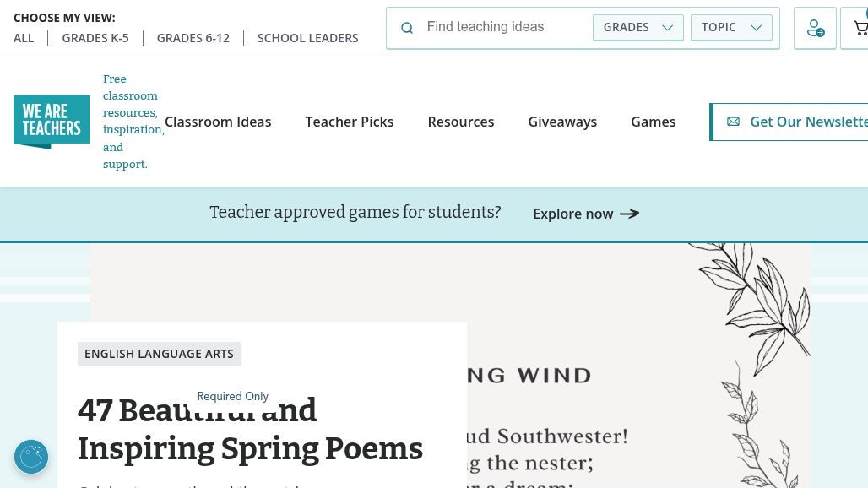This screenshot has width=868, height=488.
Task: Switch view to Grades 6-12
Action: tap(193, 38)
